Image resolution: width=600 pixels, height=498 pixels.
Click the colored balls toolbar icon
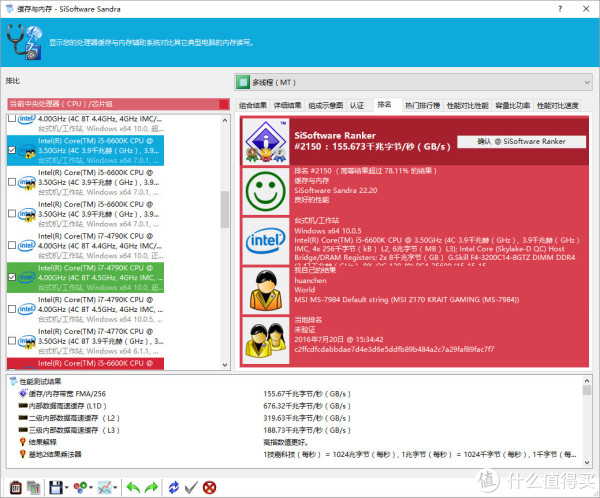coord(80,487)
